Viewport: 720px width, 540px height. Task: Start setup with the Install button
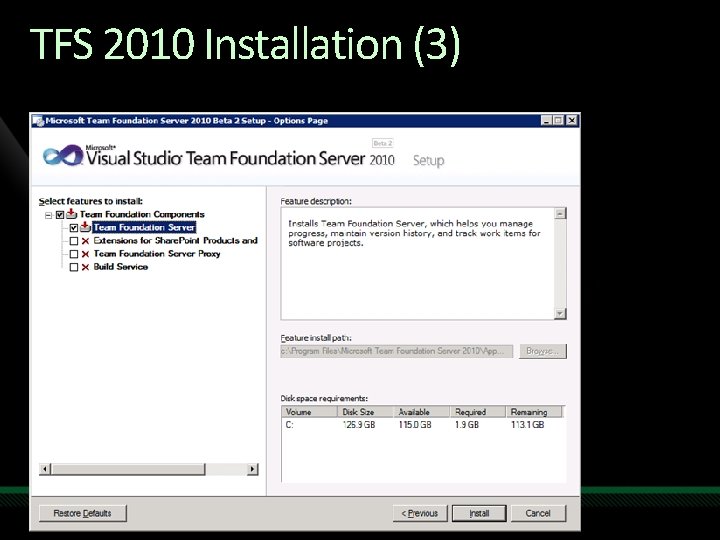click(479, 513)
